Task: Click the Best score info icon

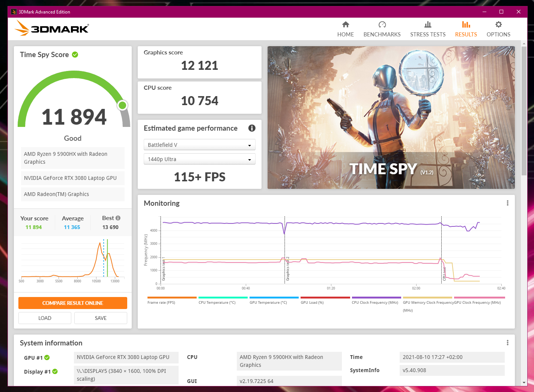Action: point(118,218)
